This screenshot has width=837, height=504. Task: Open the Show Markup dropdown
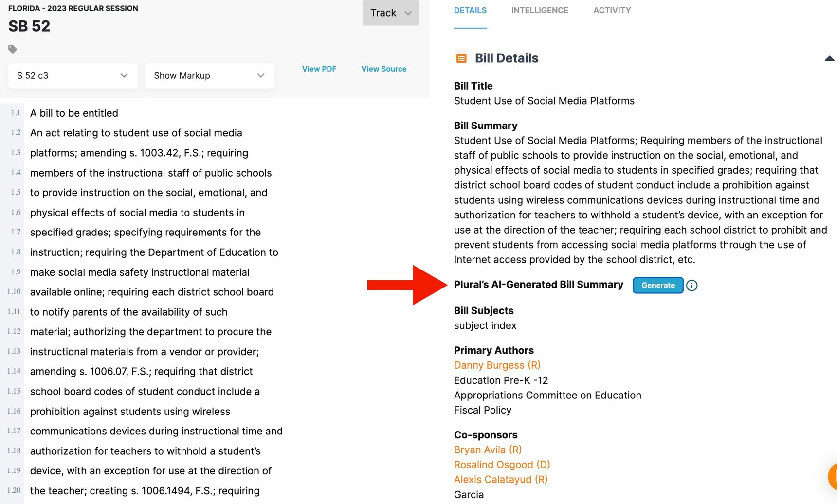209,75
